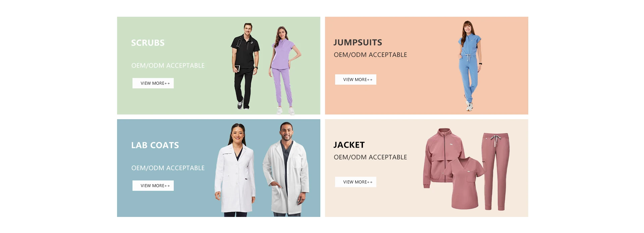Open the LAB COATS category heading
Screen dimensions: 644x233
[155, 145]
